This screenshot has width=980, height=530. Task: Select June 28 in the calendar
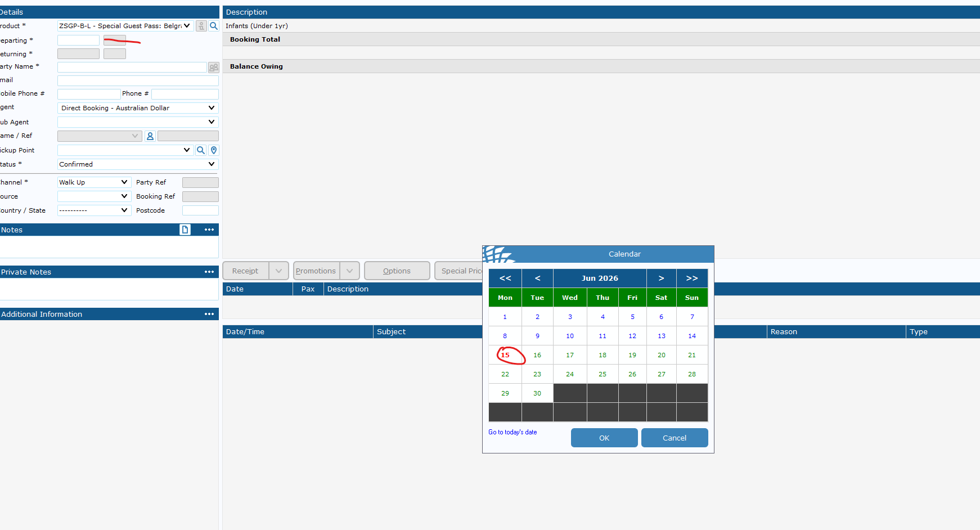692,374
